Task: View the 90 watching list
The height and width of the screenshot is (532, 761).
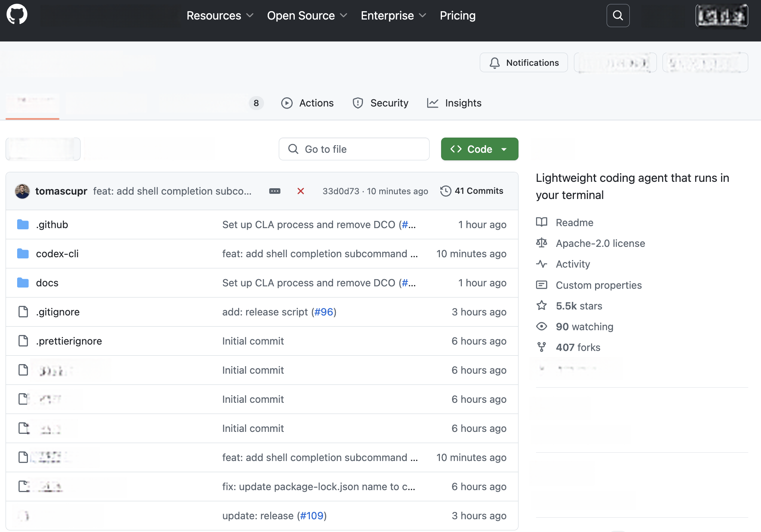Action: 584,327
